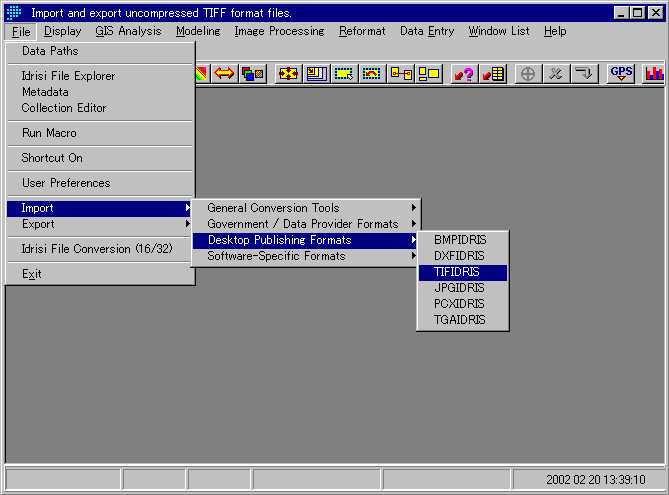Click the greyed crossed tools icon
This screenshot has width=669, height=495.
pyautogui.click(x=556, y=74)
